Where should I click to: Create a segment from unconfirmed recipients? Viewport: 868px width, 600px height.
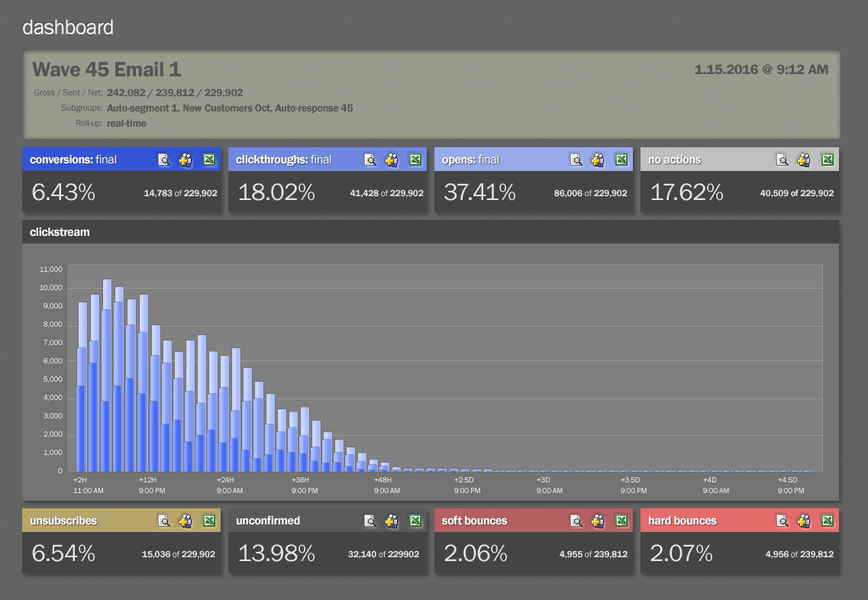392,521
